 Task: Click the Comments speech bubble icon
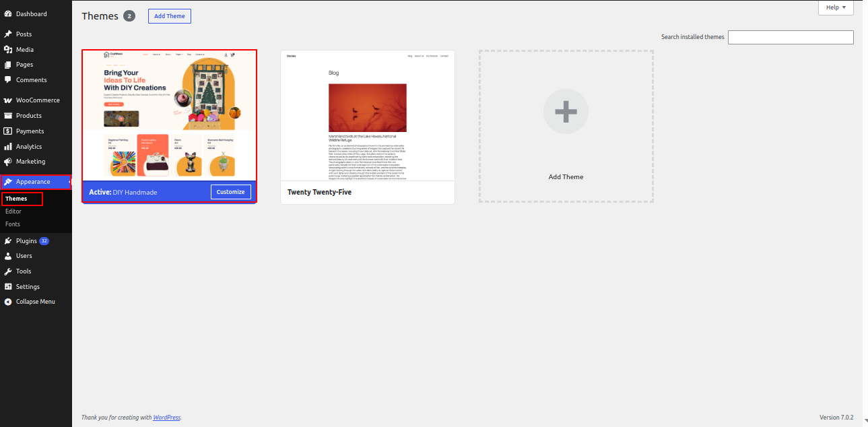pos(8,80)
